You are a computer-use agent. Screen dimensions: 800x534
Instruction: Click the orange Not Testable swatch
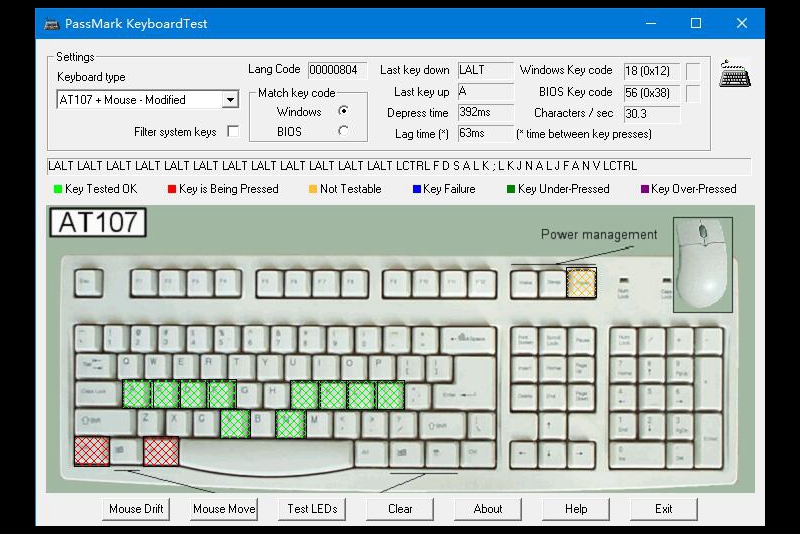point(313,189)
